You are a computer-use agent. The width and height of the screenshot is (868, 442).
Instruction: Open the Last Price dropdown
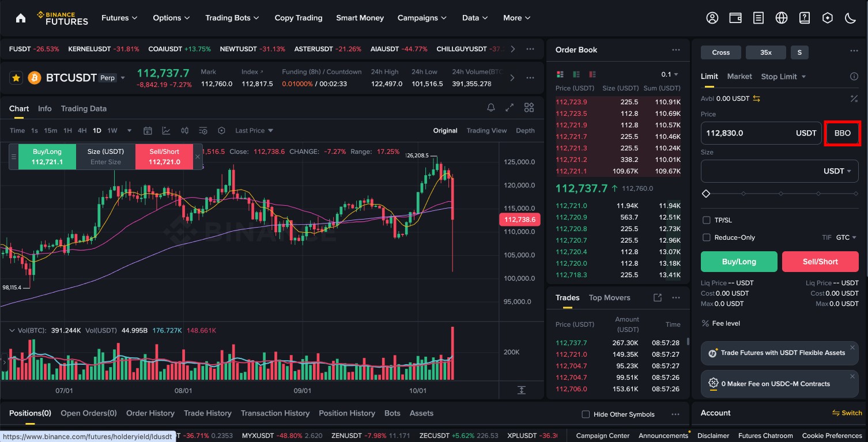(254, 131)
